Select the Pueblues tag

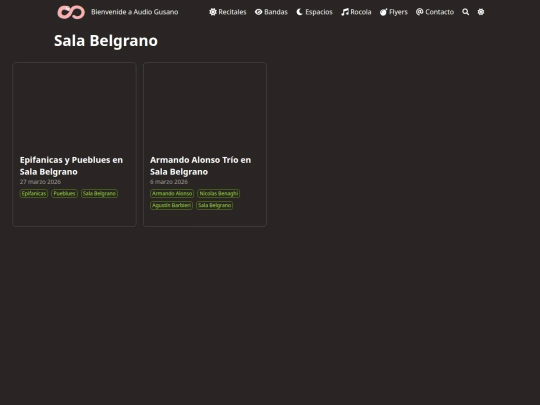coord(64,194)
